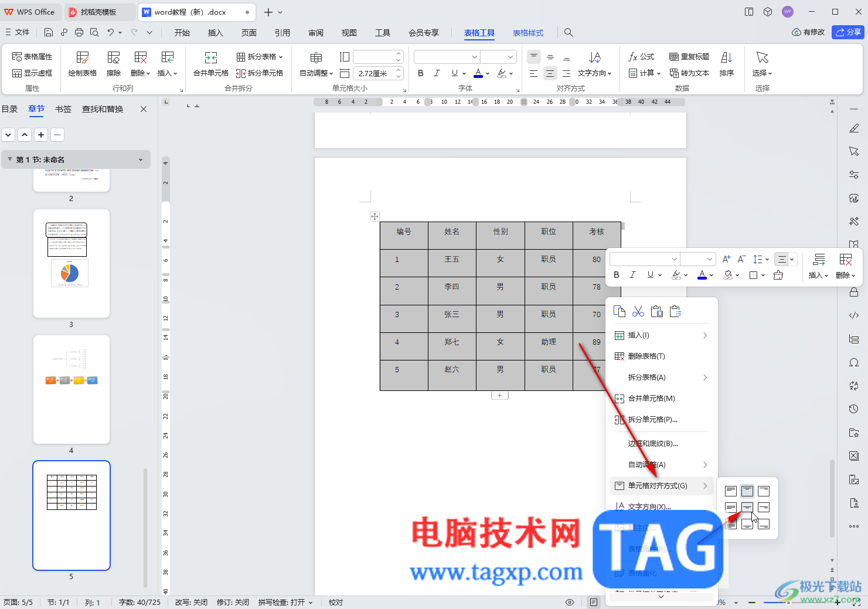Decrease font size in floating toolbar
This screenshot has width=868, height=609.
(741, 259)
